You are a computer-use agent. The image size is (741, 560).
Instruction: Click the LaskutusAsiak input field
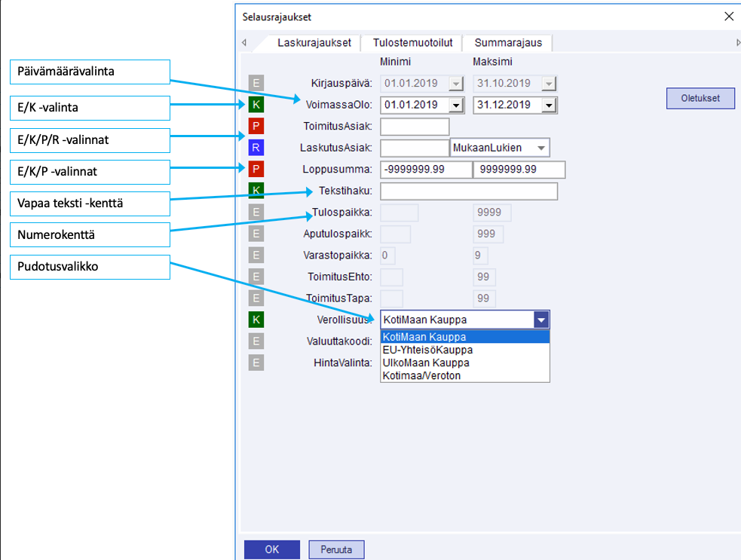(x=415, y=148)
